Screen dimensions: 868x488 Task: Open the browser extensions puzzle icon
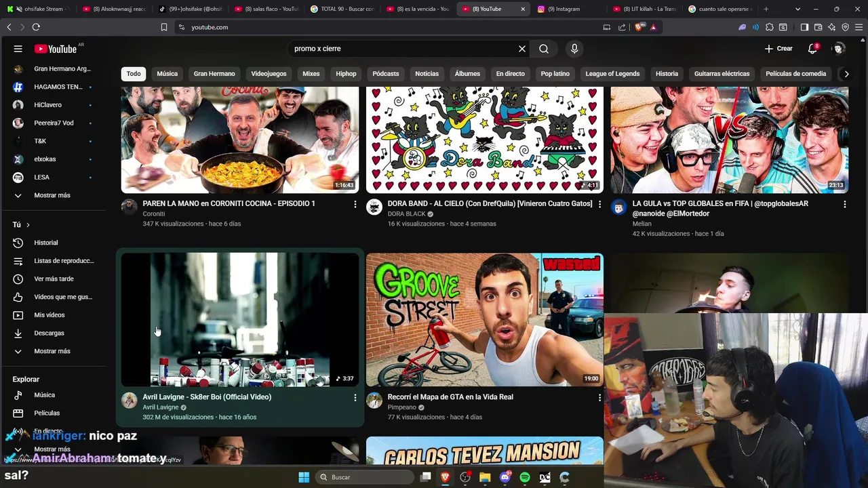769,27
